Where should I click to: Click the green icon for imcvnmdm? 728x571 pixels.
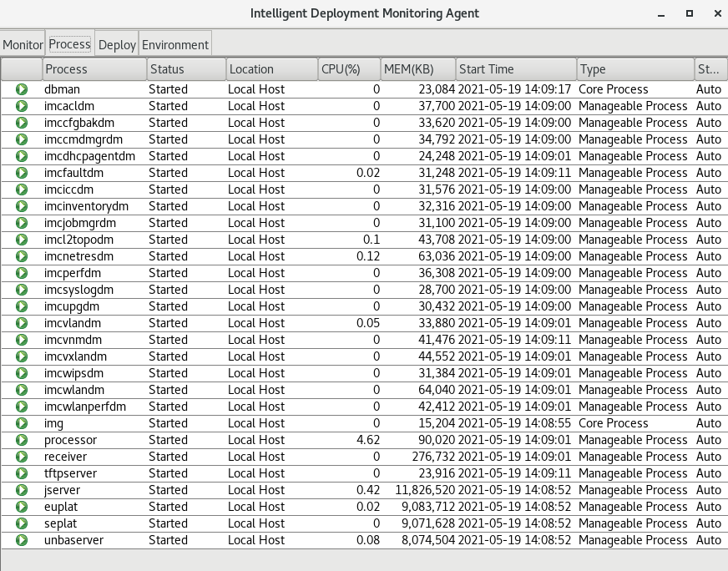tap(22, 340)
